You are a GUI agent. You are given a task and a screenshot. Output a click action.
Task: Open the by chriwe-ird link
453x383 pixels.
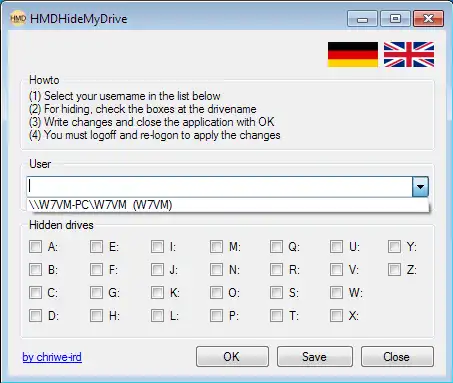point(52,357)
